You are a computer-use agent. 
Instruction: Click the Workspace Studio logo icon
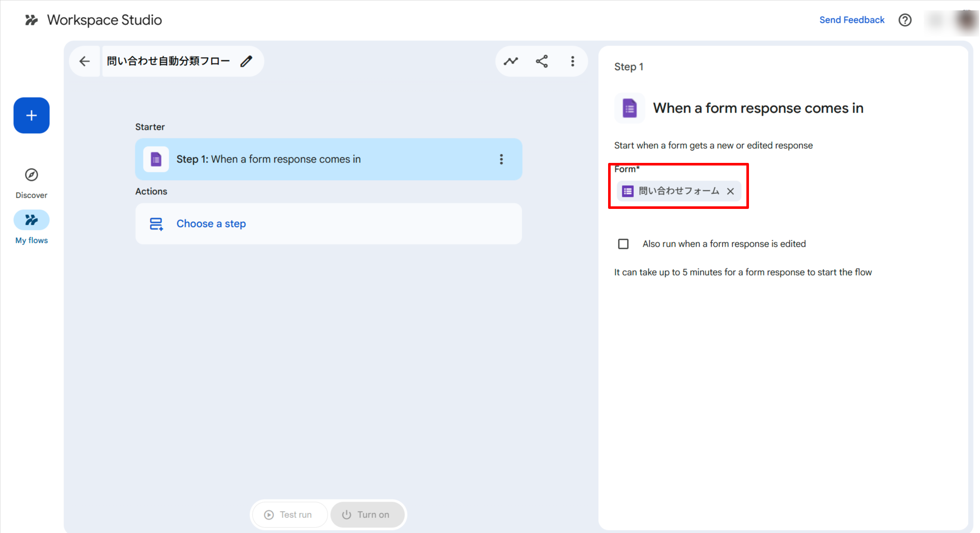31,20
